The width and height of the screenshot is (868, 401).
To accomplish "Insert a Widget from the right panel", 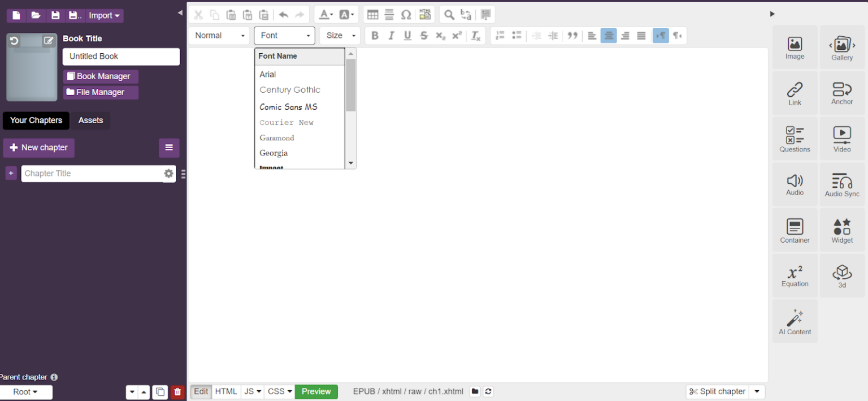I will tap(841, 230).
